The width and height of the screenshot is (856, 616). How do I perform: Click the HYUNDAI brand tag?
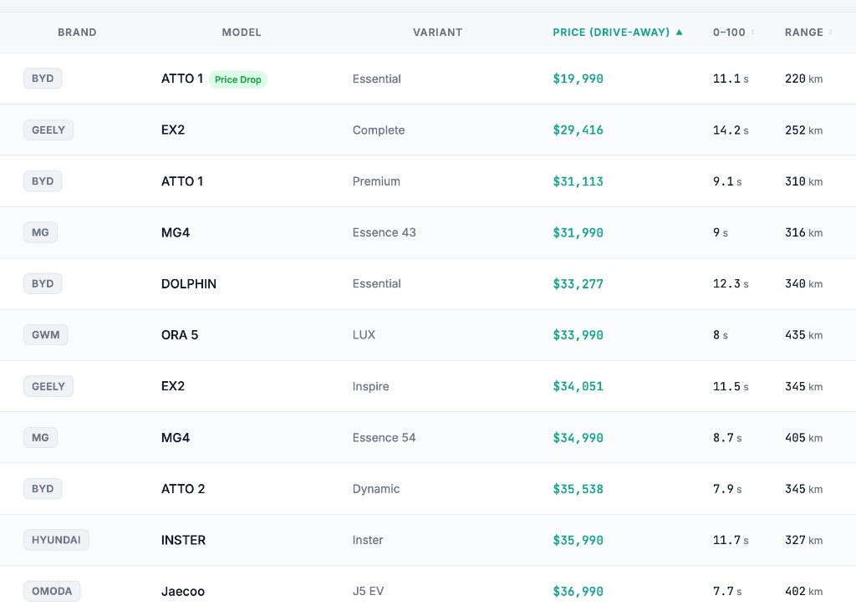tap(56, 540)
